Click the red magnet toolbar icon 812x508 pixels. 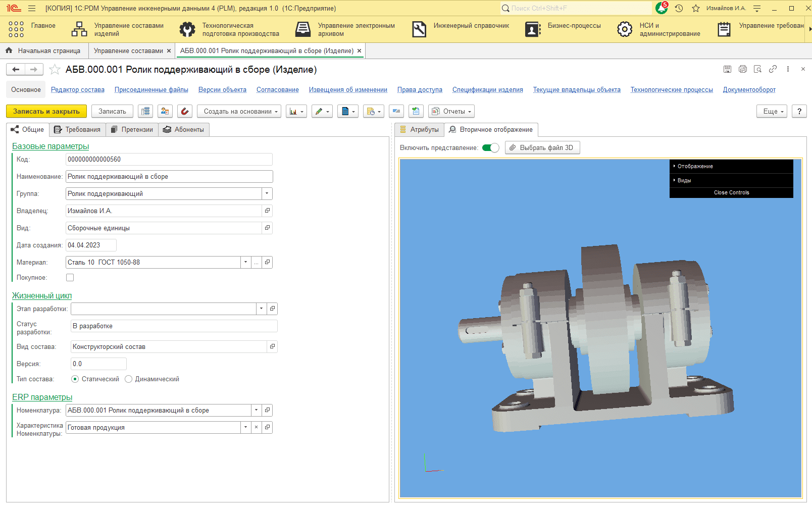185,111
